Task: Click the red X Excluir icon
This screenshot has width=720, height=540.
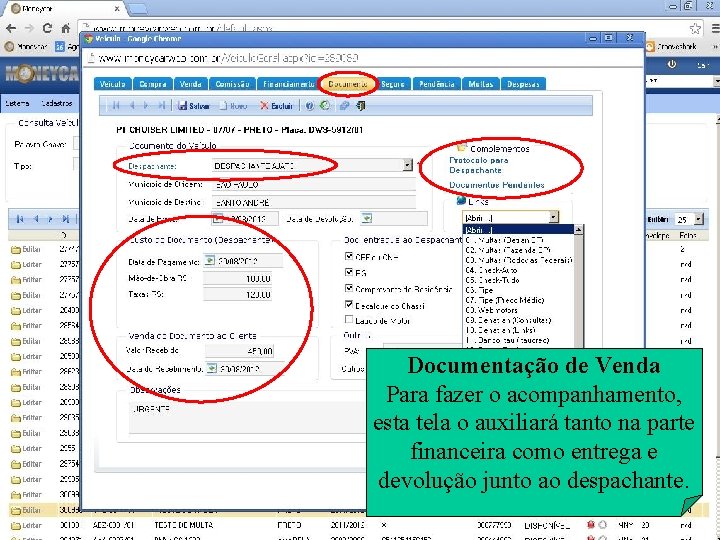Action: [x=264, y=106]
